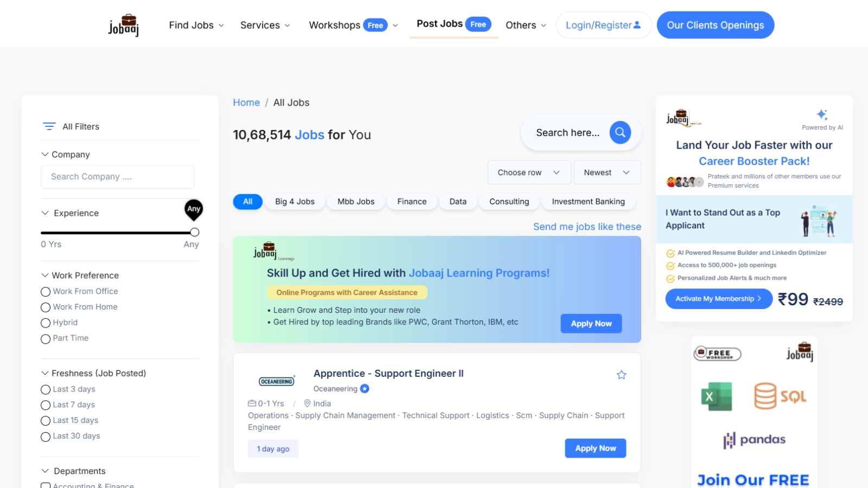The height and width of the screenshot is (488, 868).
Task: Click the pandas logo in workshop ad
Action: (x=754, y=440)
